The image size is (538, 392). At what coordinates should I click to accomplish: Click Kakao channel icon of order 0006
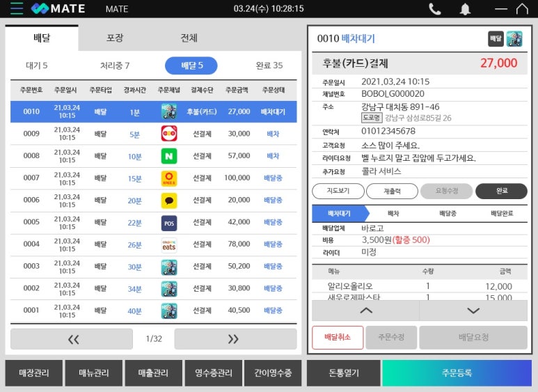[x=169, y=201]
